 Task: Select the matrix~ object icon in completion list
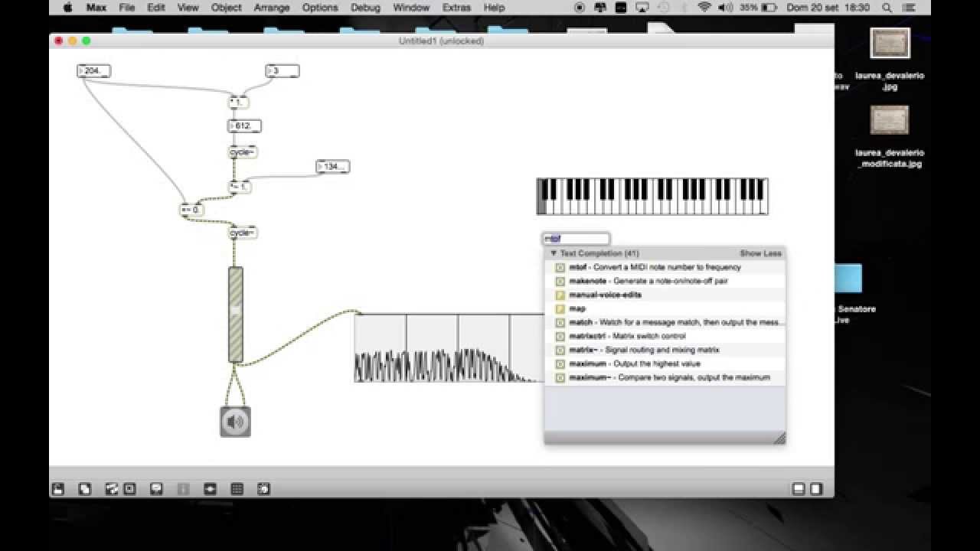pos(560,350)
